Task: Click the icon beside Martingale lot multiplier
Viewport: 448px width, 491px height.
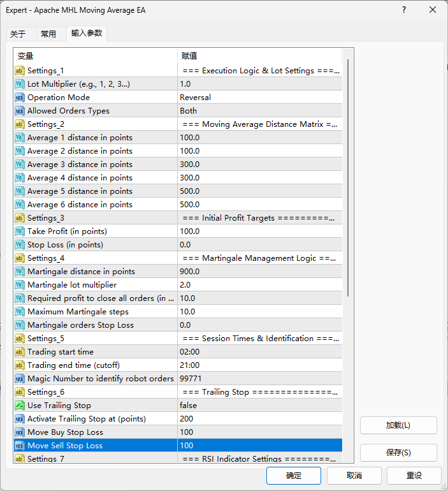Action: [19, 285]
